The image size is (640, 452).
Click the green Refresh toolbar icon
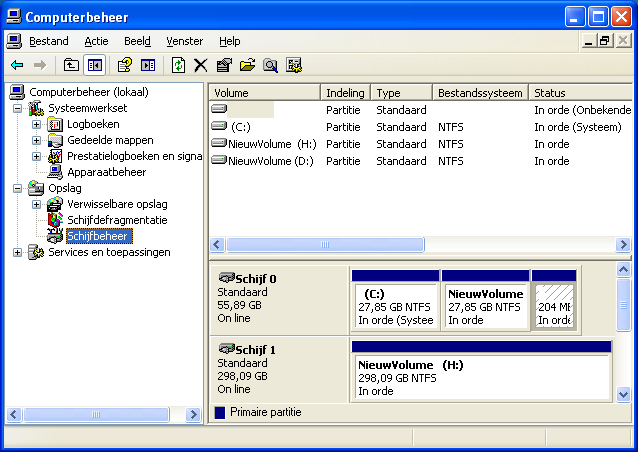(x=178, y=65)
